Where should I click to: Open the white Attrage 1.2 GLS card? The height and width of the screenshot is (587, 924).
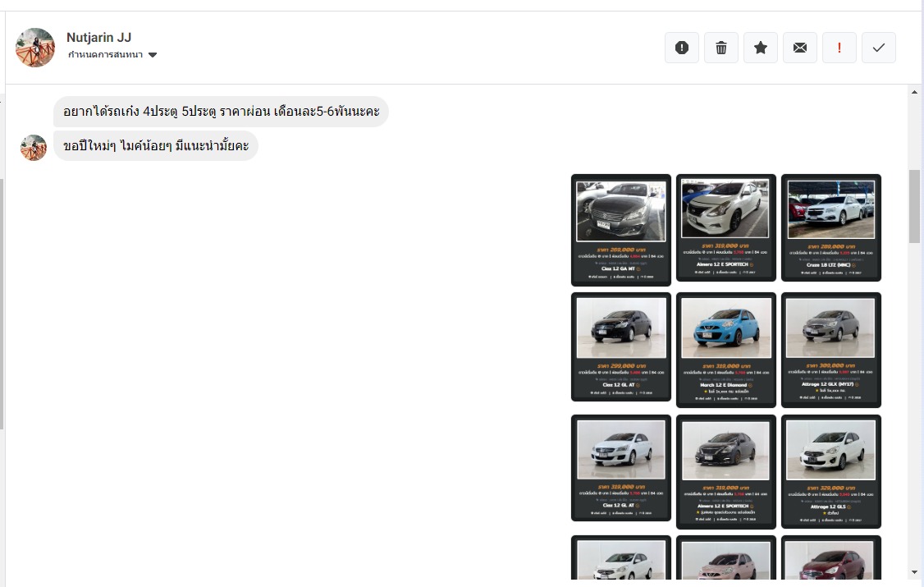click(x=831, y=471)
